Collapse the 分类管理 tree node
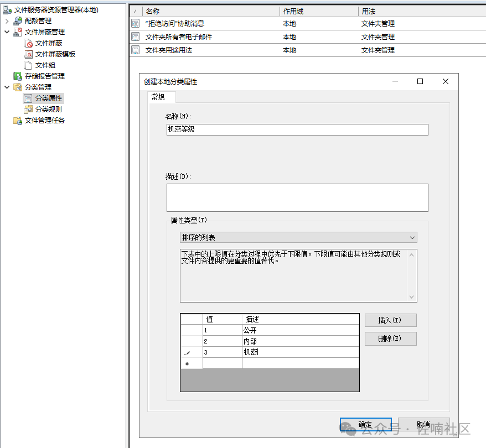The height and width of the screenshot is (448, 486). 7,87
